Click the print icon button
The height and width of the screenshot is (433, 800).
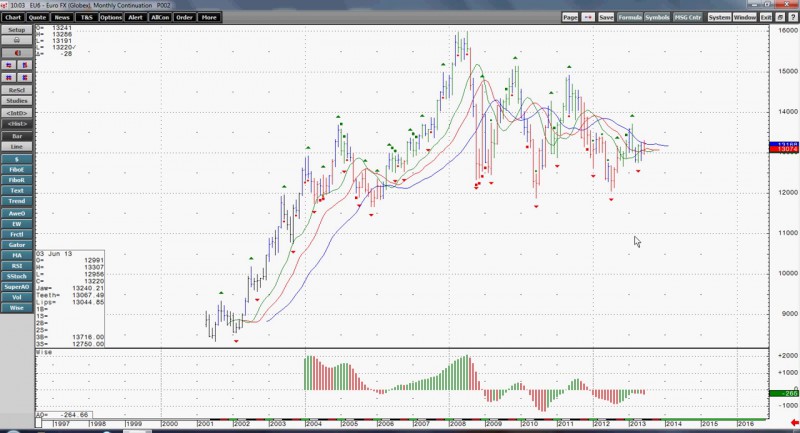click(x=17, y=40)
